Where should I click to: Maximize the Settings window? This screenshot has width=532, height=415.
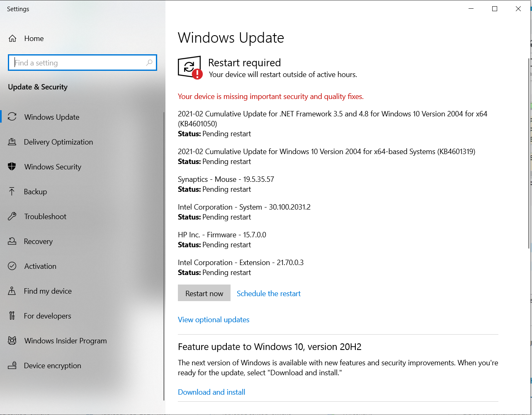495,9
